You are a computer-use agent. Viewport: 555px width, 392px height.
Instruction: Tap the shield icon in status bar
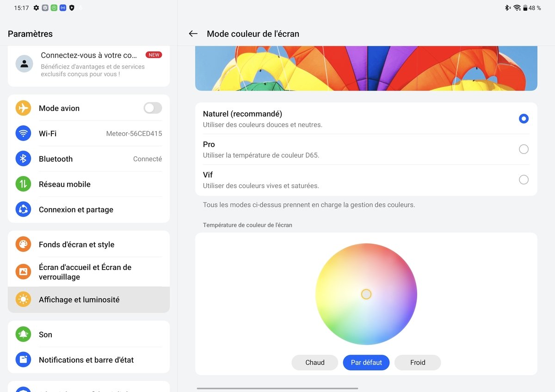[72, 8]
